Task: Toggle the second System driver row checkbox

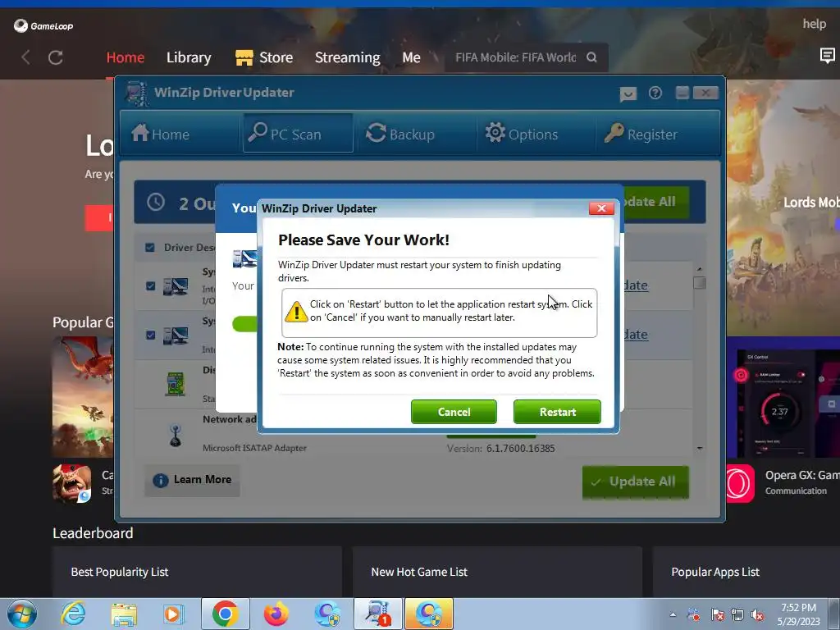Action: (x=151, y=336)
